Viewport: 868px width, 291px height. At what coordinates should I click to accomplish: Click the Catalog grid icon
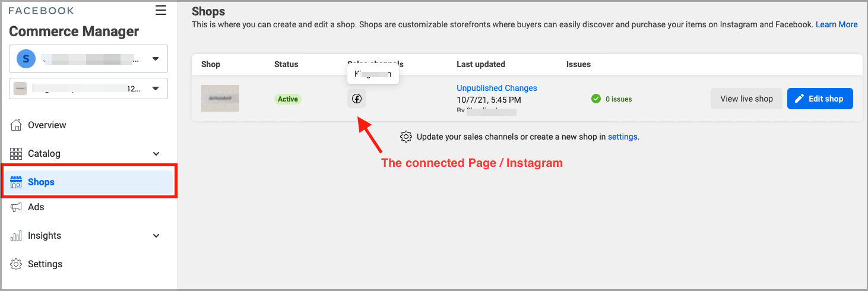tap(16, 153)
